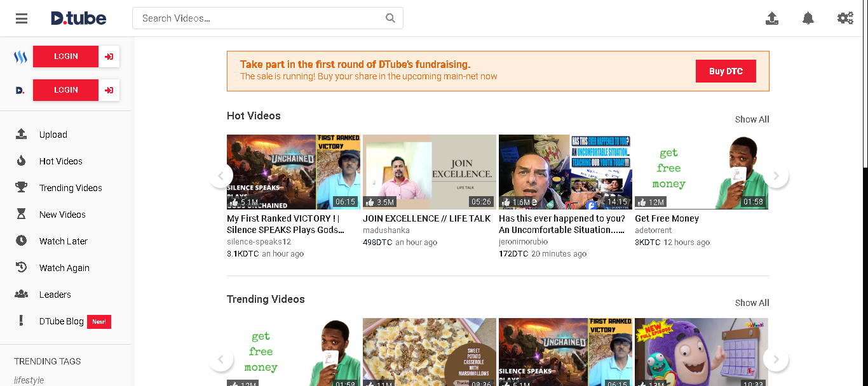The width and height of the screenshot is (868, 386).
Task: Click Show All for Hot Videos
Action: point(752,119)
